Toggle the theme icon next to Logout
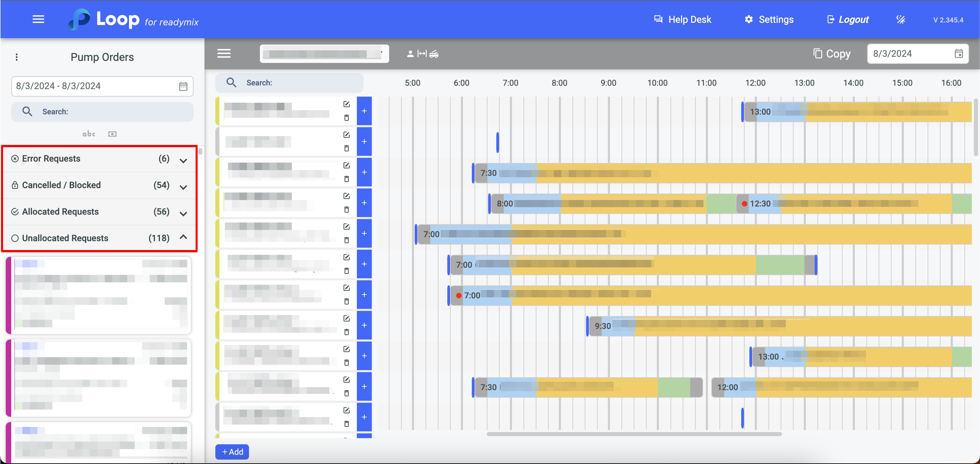Viewport: 980px width, 464px height. (x=900, y=19)
